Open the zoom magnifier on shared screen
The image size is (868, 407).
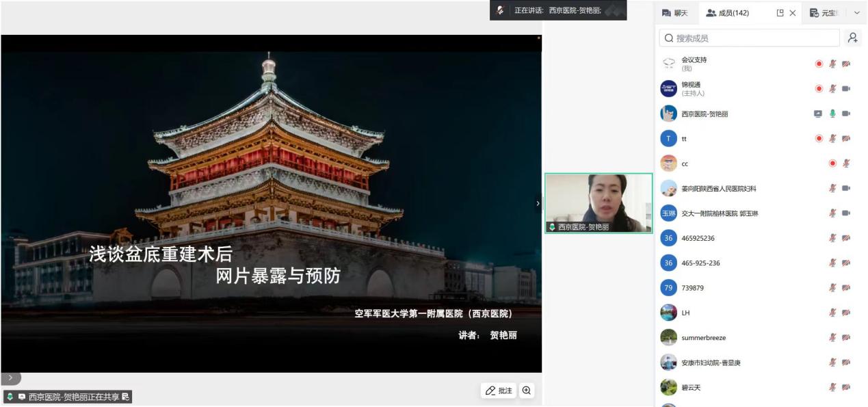pyautogui.click(x=527, y=391)
